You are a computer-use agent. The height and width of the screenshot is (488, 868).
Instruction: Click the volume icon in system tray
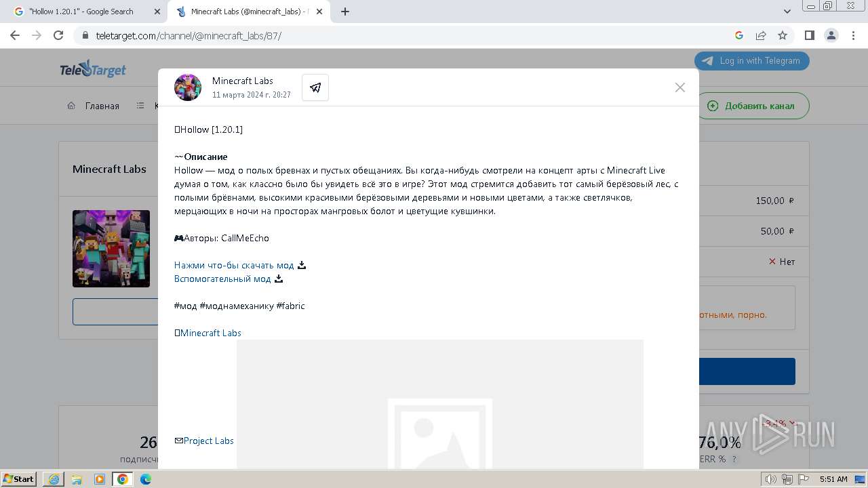(x=772, y=479)
